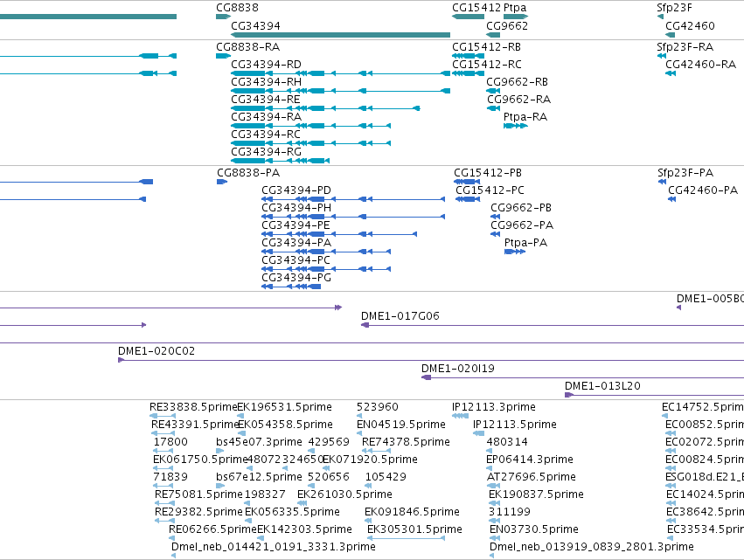The width and height of the screenshot is (744, 560).
Task: Select EST IP12113.5prime
Action: pos(514,425)
